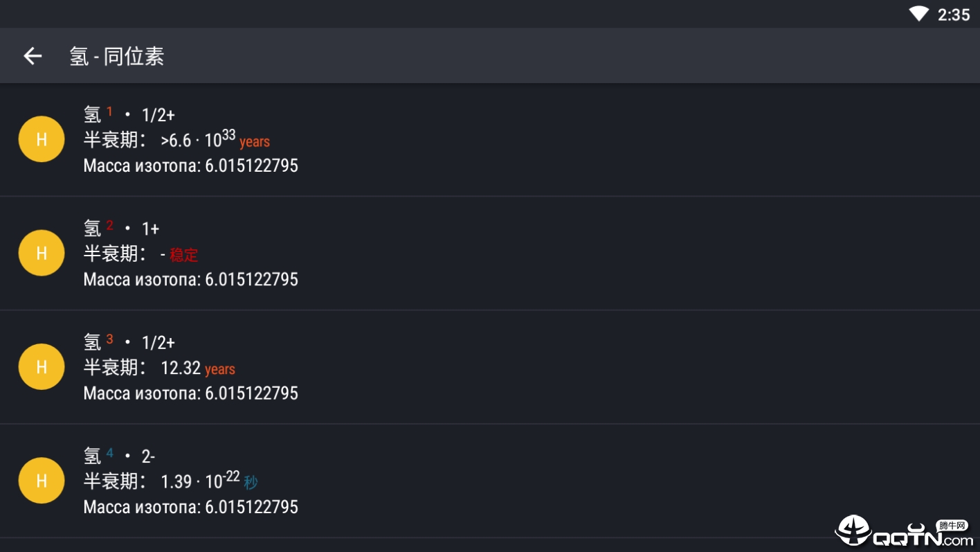The width and height of the screenshot is (980, 552).
Task: Click the yellow H badge for isotope 氢 4
Action: 41,480
